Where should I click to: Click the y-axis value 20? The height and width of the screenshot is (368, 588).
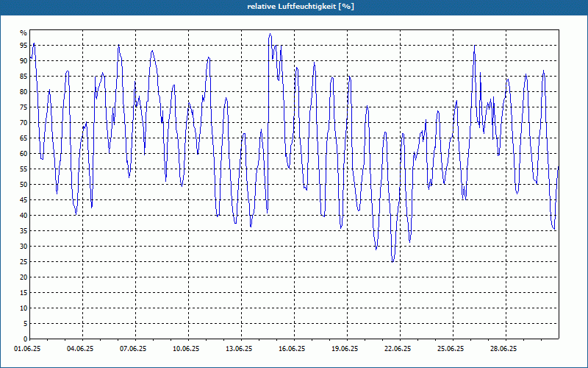click(24, 277)
